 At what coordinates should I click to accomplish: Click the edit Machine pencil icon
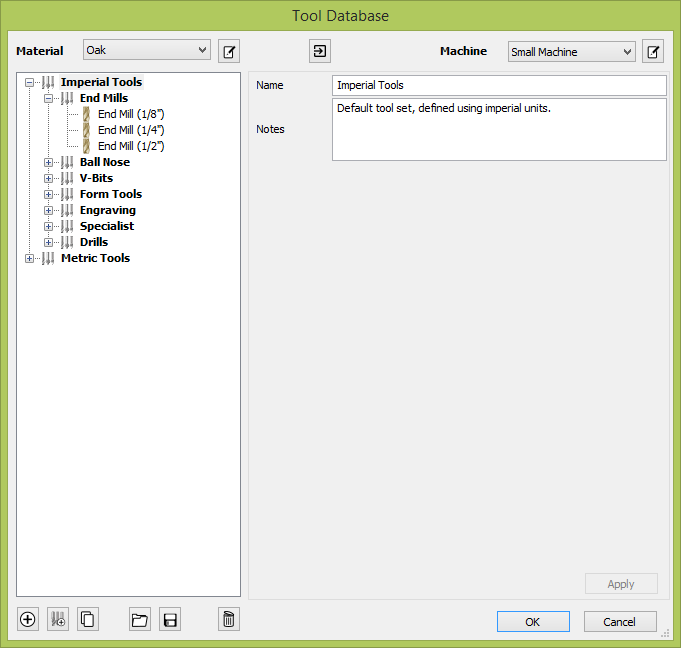coord(653,51)
